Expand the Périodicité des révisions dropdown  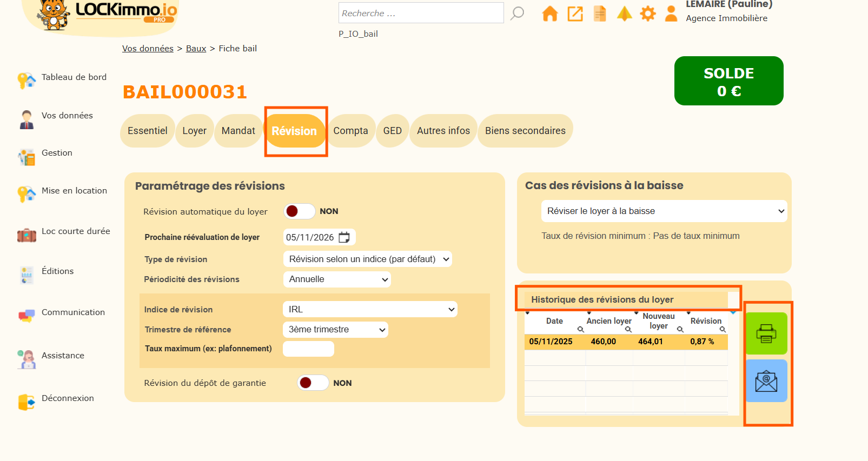pos(336,279)
